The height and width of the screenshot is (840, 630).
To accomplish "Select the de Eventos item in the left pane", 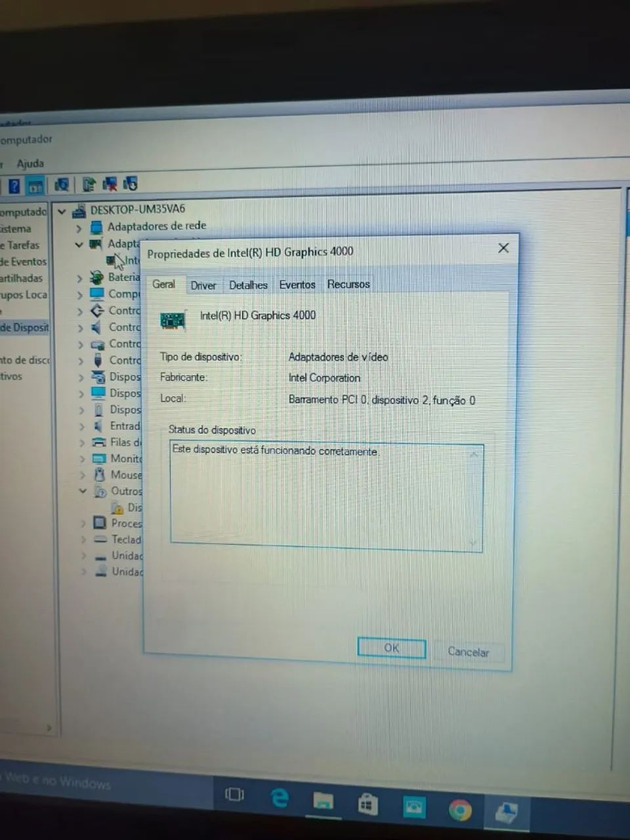I will [x=24, y=261].
